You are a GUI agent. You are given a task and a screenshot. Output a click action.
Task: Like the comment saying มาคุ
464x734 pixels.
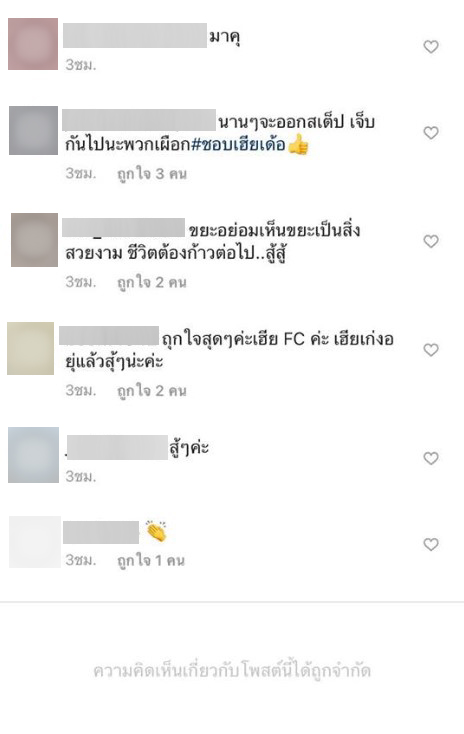[431, 47]
